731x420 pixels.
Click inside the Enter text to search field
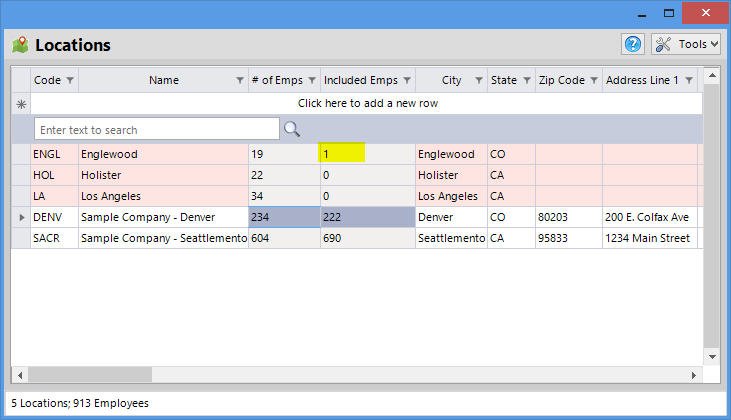[157, 129]
